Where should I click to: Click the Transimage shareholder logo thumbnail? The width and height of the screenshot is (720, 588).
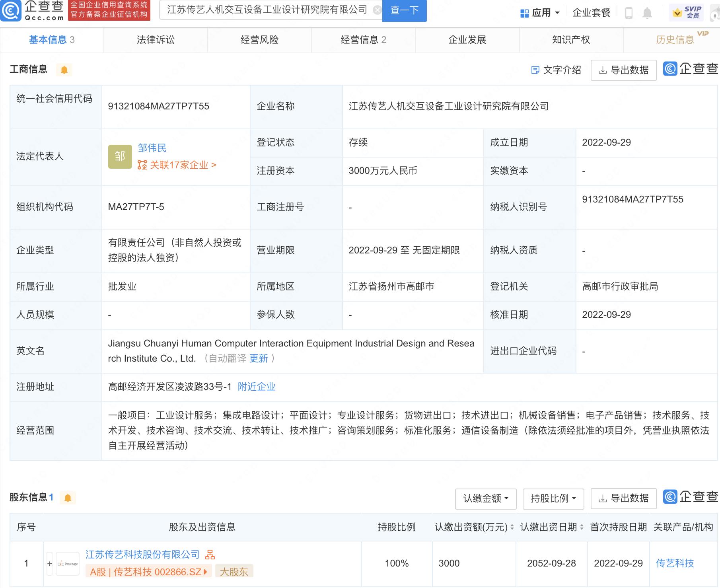68,564
